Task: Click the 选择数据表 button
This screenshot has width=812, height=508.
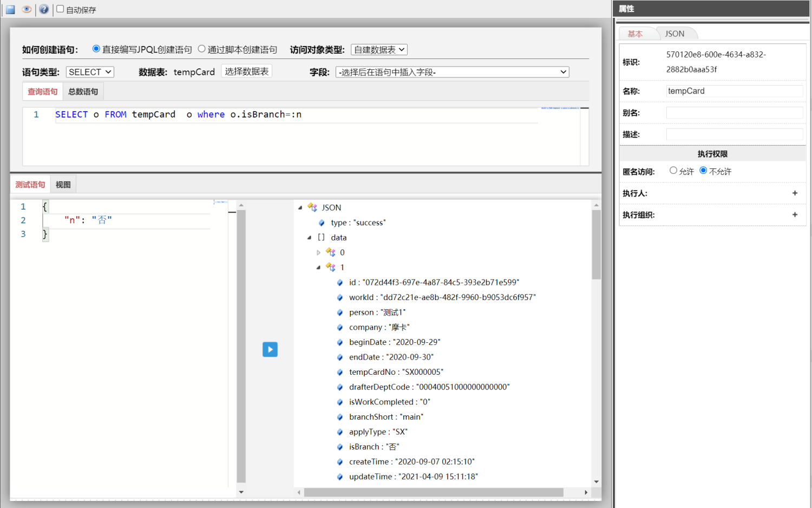Action: click(246, 71)
